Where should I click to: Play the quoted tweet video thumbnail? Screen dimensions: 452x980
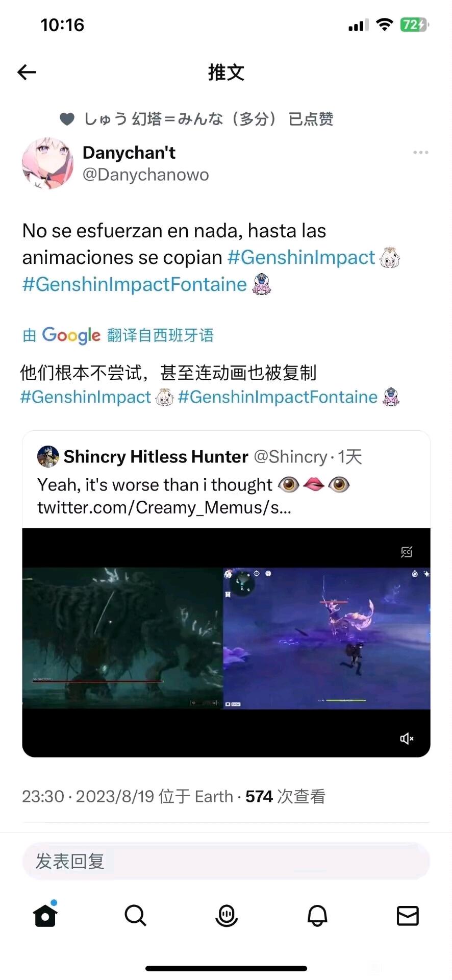pos(226,642)
